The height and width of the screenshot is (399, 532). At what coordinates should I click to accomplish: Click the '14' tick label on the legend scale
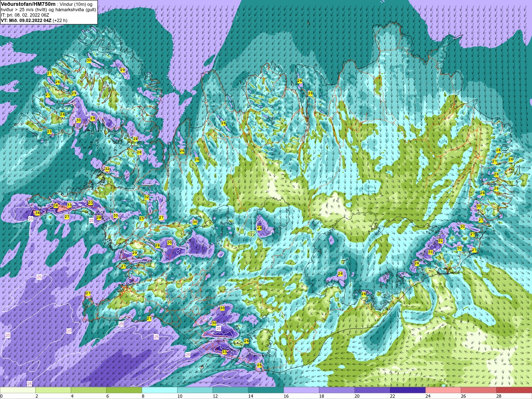251,396
